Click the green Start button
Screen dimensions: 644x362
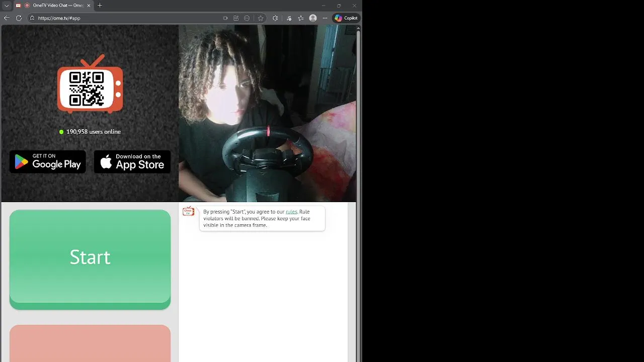(x=90, y=259)
